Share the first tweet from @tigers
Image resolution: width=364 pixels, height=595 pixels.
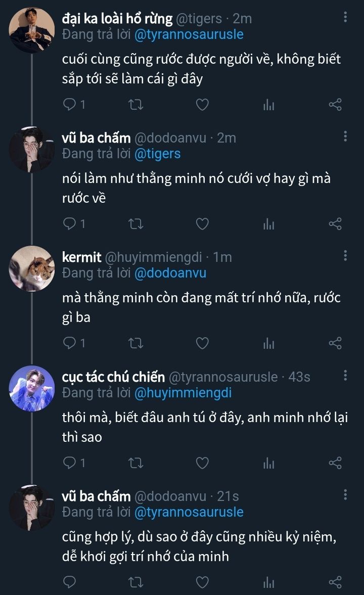click(335, 105)
